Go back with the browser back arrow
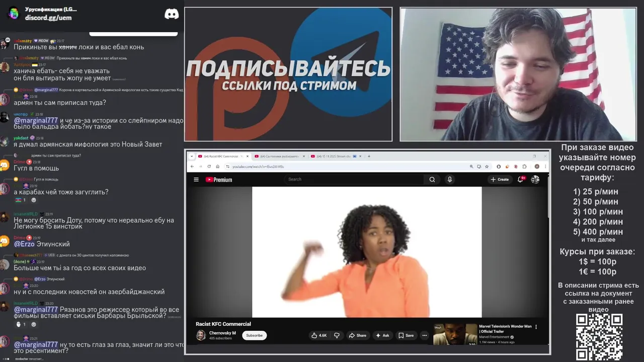The height and width of the screenshot is (362, 644). 191,166
